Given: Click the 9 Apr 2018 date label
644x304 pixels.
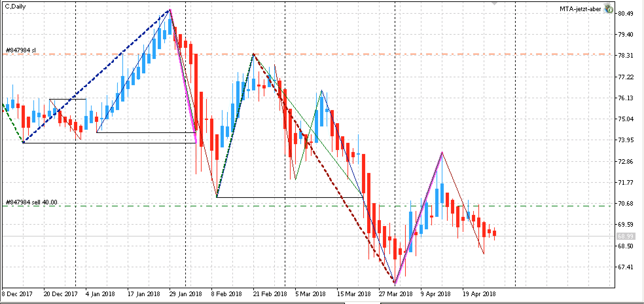Looking at the screenshot, I should coord(436,294).
